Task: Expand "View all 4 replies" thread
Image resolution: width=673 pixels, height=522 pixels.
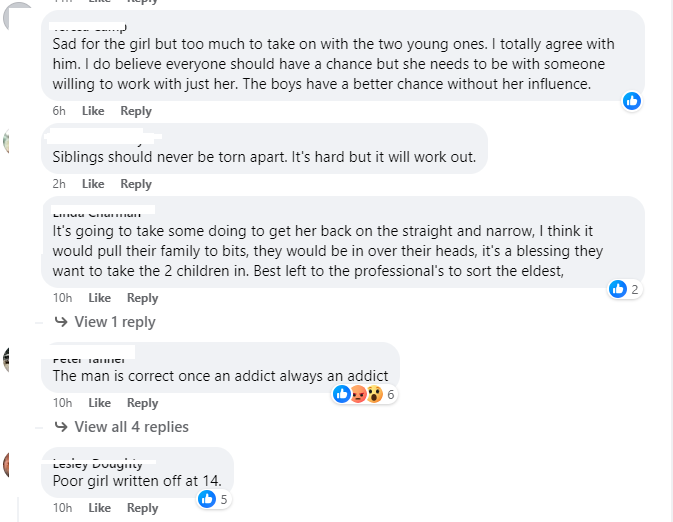Action: pos(130,427)
